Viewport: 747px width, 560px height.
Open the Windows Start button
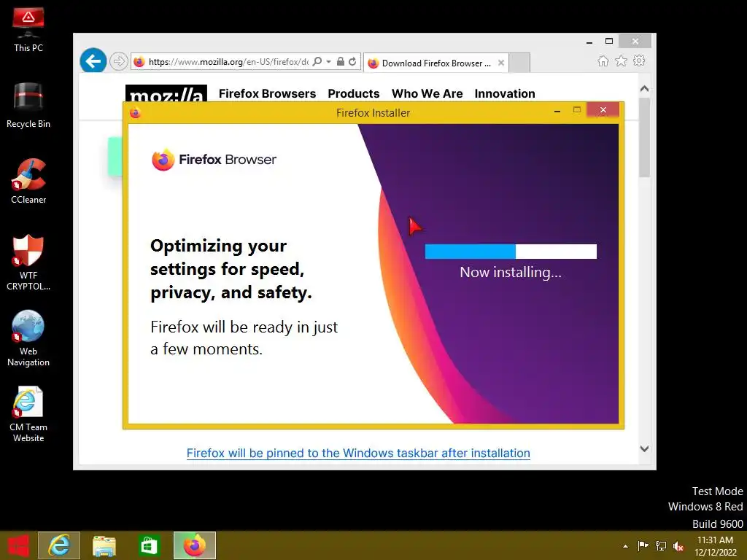point(18,545)
